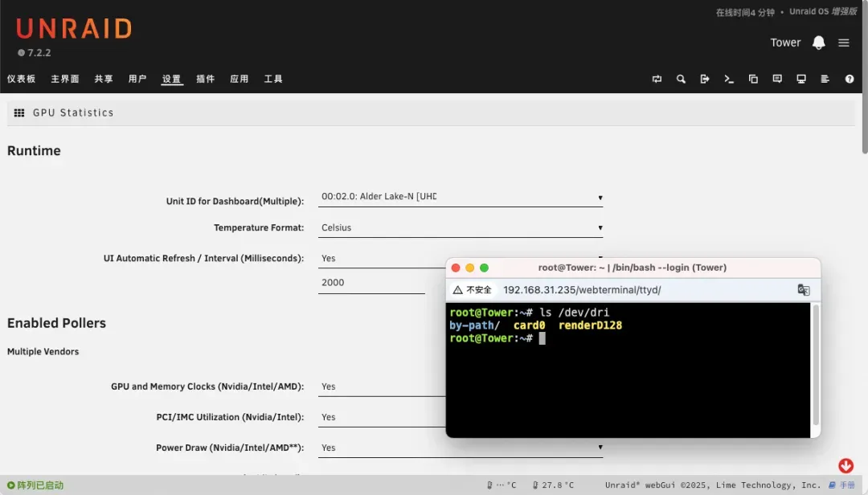
Task: Expand the Temperature Format dropdown
Action: pyautogui.click(x=461, y=227)
